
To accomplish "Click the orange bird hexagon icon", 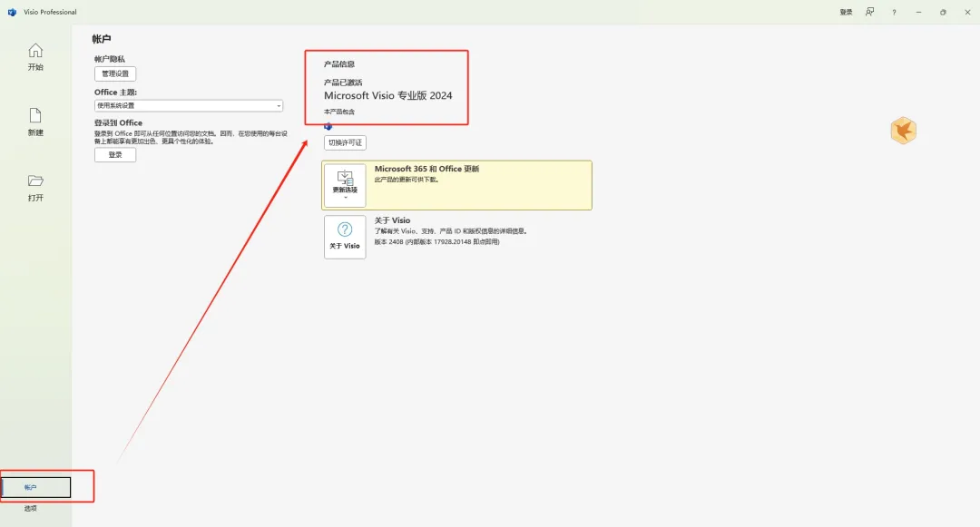I will click(x=903, y=131).
